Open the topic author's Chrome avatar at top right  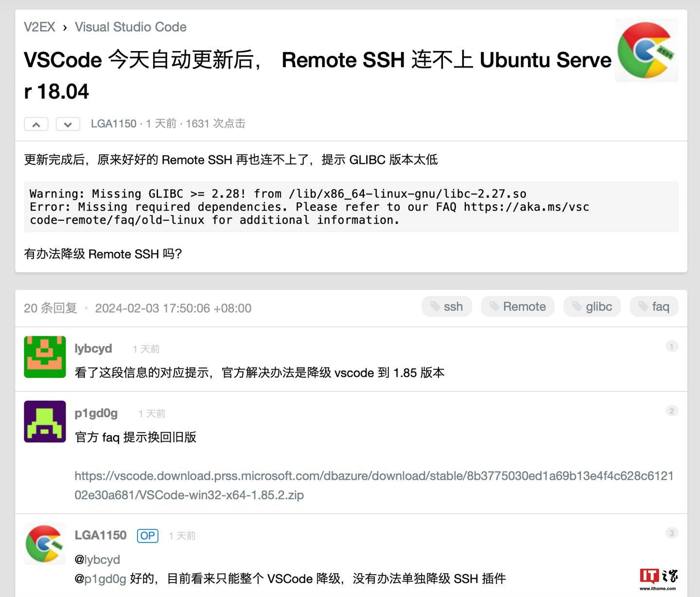pos(647,50)
